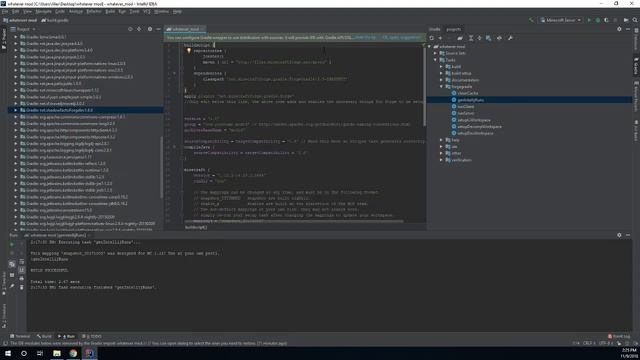Hide the Project tool window
The image size is (640, 360).
[x=158, y=29]
